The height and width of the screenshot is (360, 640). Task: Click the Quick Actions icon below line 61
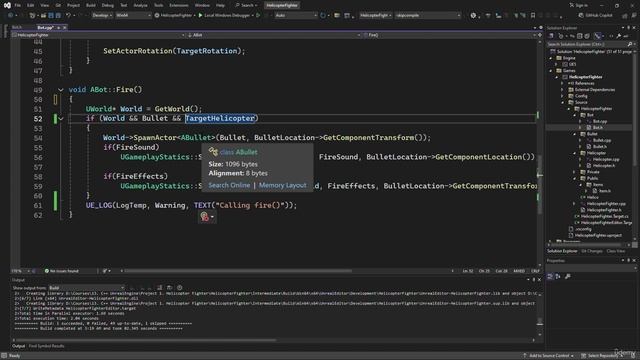(207, 217)
